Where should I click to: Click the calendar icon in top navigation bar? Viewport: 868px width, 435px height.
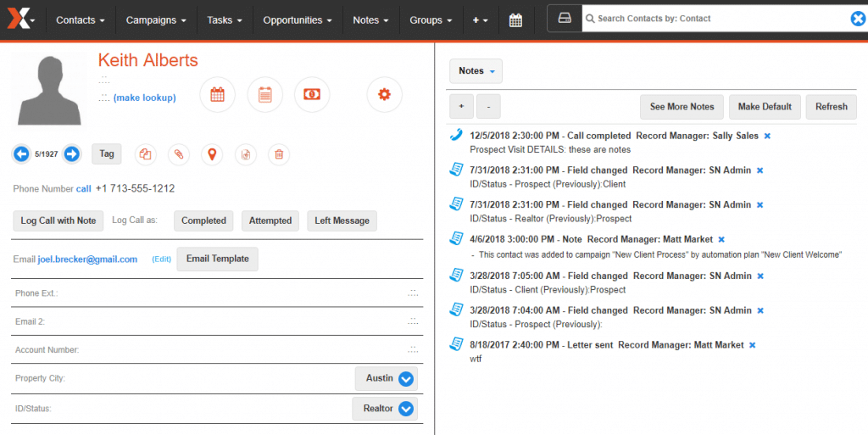pyautogui.click(x=515, y=20)
